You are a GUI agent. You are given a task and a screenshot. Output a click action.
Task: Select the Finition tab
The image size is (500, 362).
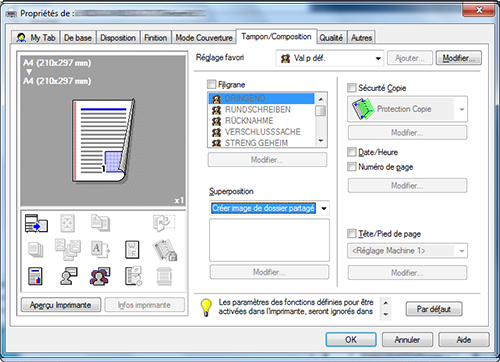(x=156, y=38)
